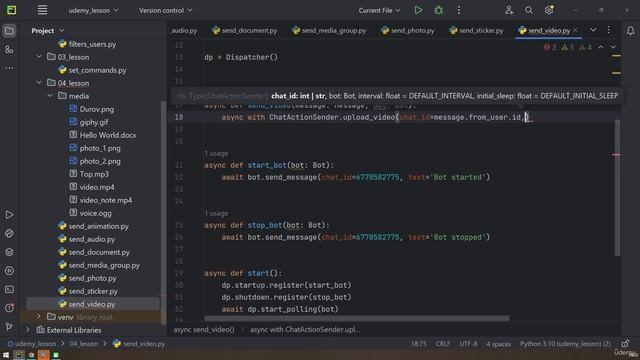The width and height of the screenshot is (640, 360).
Task: Open the Version control dropdown
Action: coord(165,10)
